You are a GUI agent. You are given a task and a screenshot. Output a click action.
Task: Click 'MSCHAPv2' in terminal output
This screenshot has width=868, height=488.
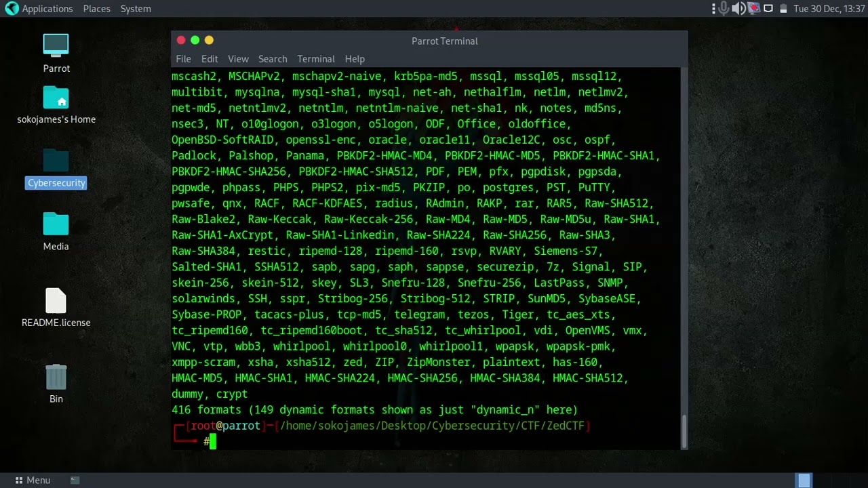click(x=254, y=77)
